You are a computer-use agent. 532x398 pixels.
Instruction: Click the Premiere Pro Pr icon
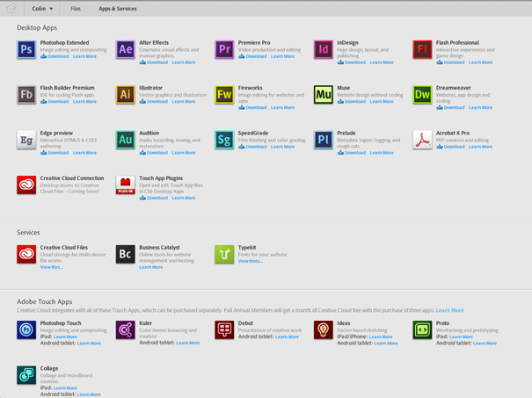click(224, 49)
